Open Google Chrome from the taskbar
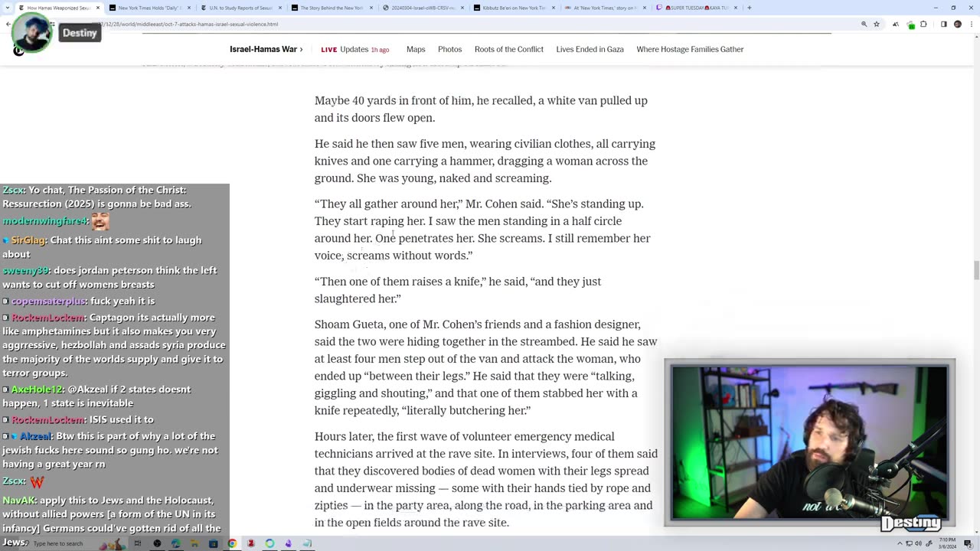Viewport: 980px width, 551px height. click(232, 543)
